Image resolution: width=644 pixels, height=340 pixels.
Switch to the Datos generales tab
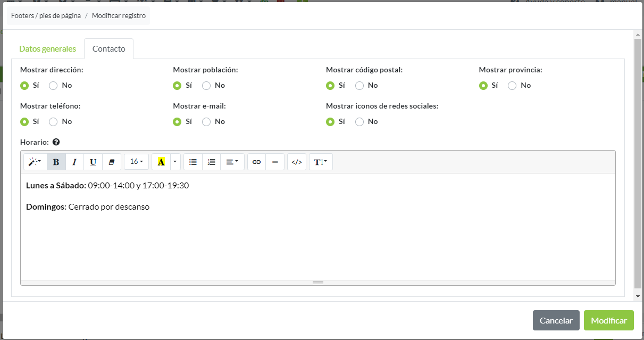(47, 49)
